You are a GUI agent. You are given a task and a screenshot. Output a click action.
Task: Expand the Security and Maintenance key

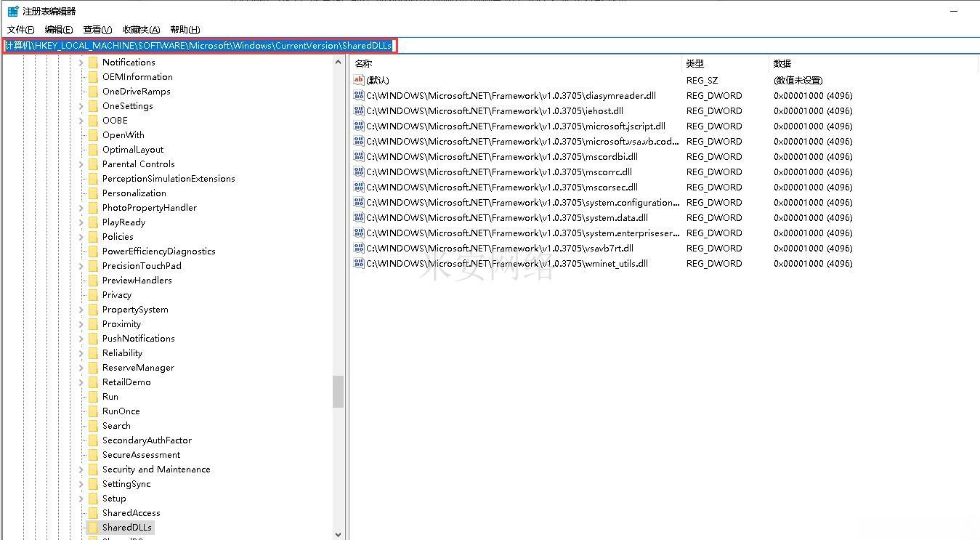[x=81, y=470]
